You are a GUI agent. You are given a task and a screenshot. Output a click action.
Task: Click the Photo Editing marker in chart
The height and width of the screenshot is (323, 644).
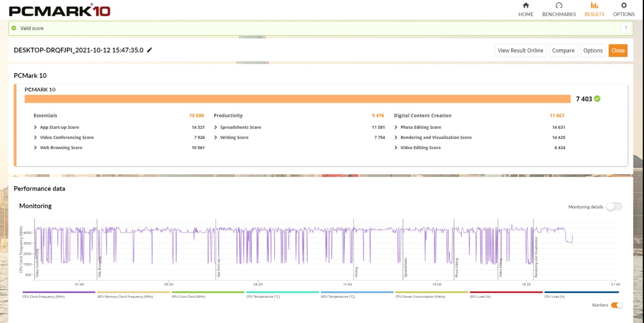coord(457,267)
